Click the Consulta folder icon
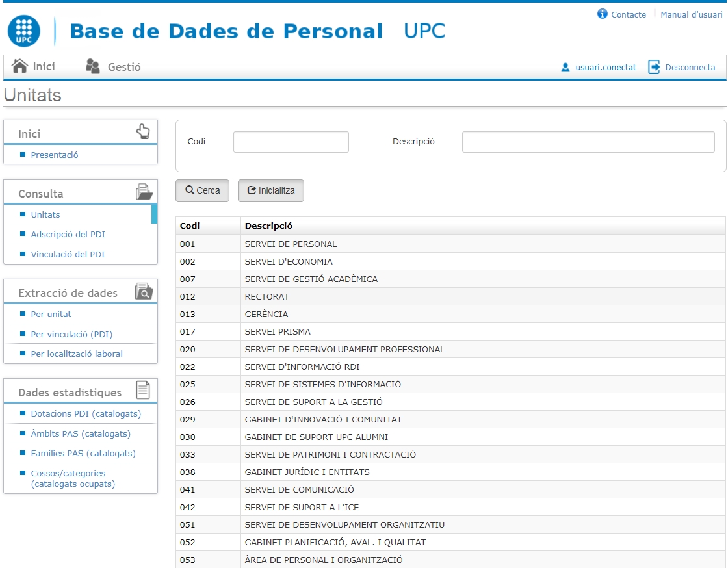The height and width of the screenshot is (568, 728). pos(144,192)
